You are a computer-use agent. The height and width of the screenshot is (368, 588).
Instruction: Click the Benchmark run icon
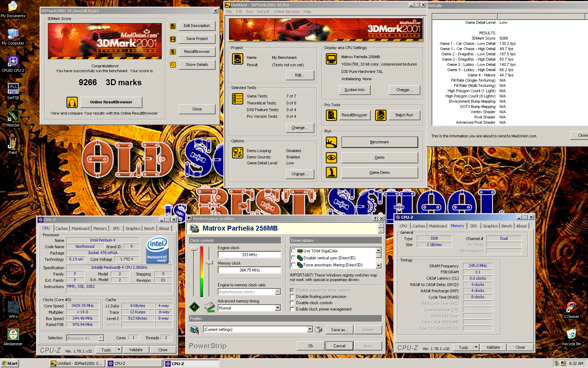[x=331, y=142]
